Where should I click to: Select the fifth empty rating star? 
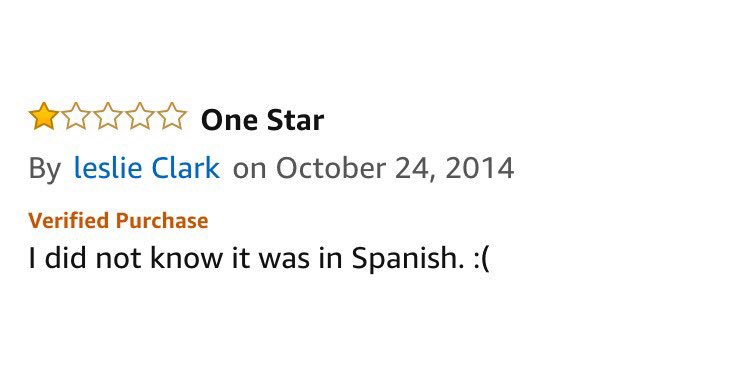tap(172, 116)
